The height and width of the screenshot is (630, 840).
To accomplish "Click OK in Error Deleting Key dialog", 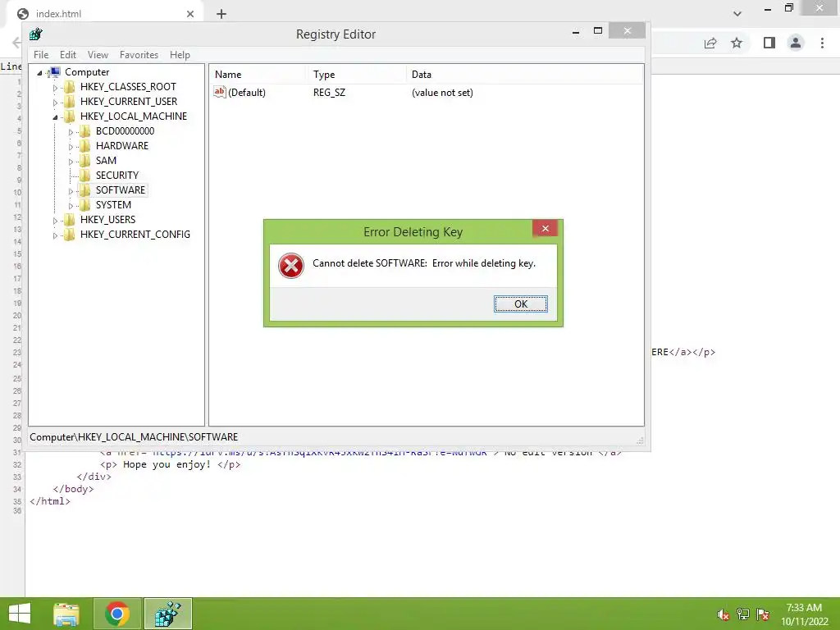I will 520,304.
